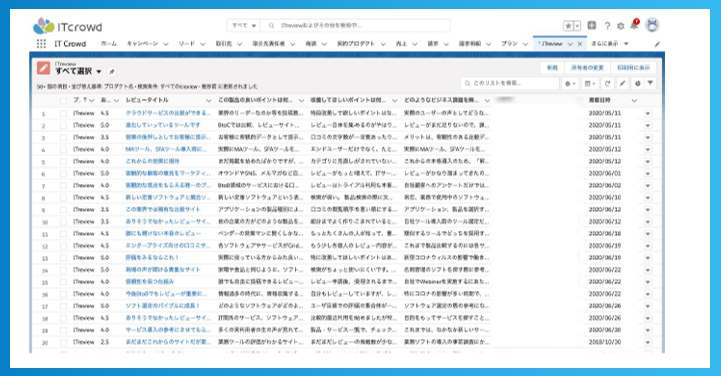This screenshot has width=721, height=376.
Task: Open row 16 action menu arrow
Action: tap(647, 294)
